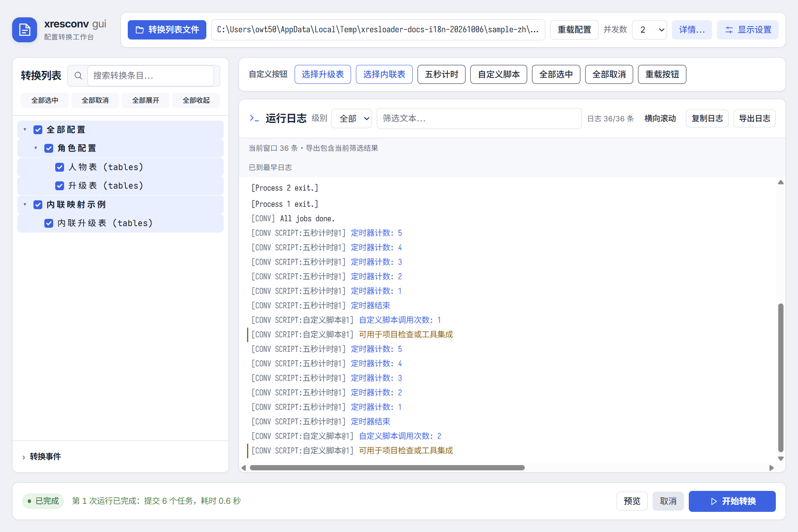This screenshot has height=532, width=798.
Task: Click the 转换列表文件 button
Action: coord(167,30)
